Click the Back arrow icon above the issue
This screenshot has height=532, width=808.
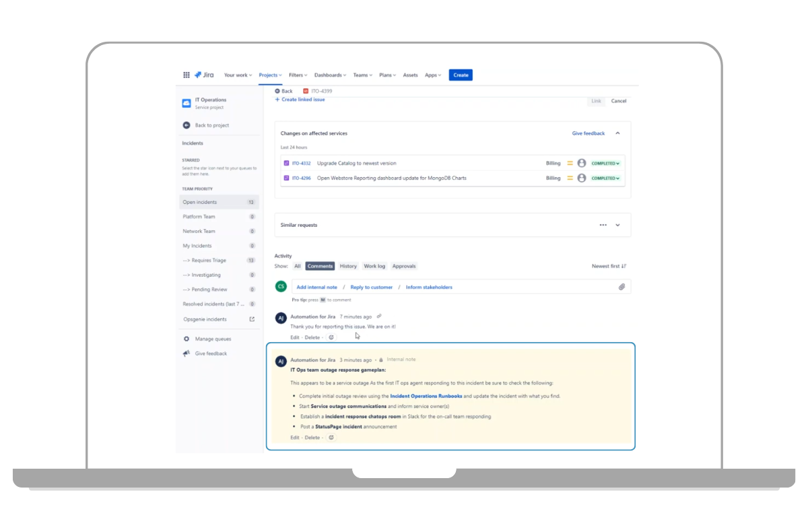coord(277,91)
